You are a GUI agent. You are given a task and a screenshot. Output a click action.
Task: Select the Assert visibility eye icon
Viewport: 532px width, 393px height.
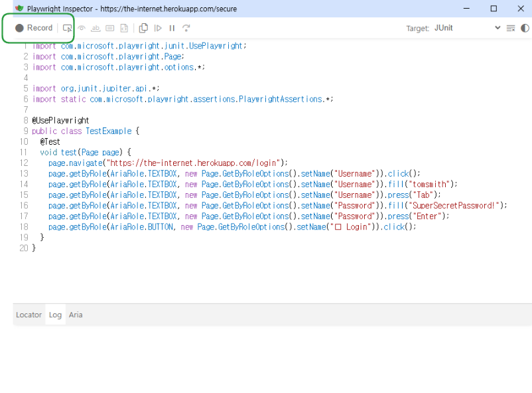coord(82,28)
